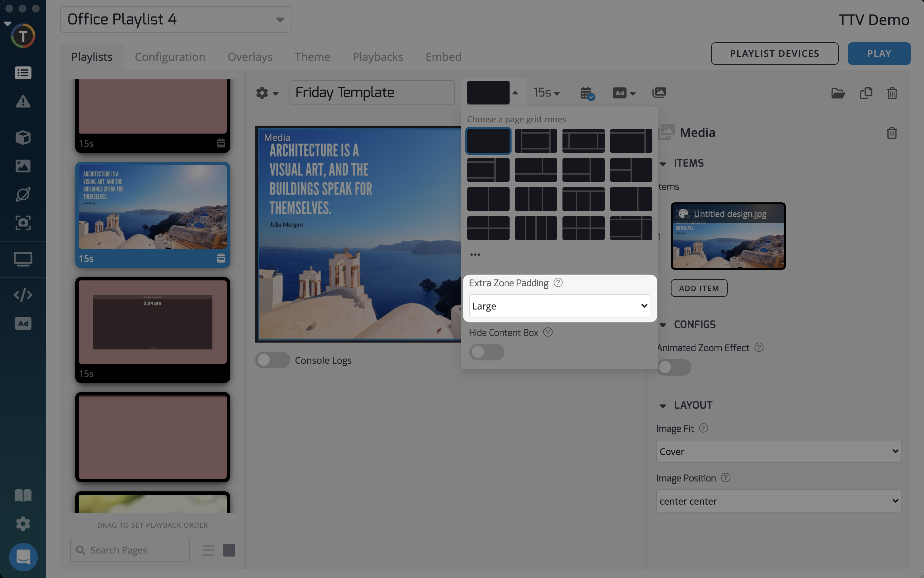Toggle the Hide Content Box switch

coord(486,352)
